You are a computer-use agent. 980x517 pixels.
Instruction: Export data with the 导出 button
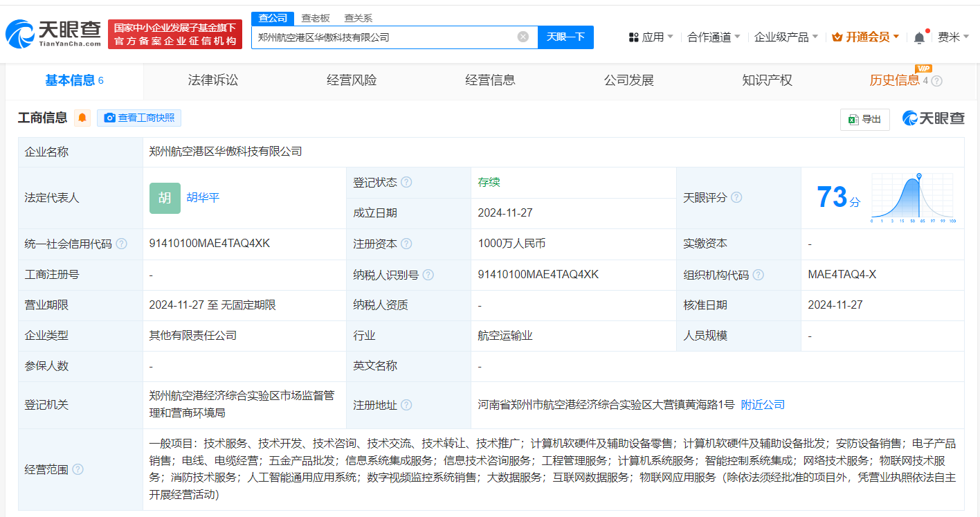coord(864,119)
